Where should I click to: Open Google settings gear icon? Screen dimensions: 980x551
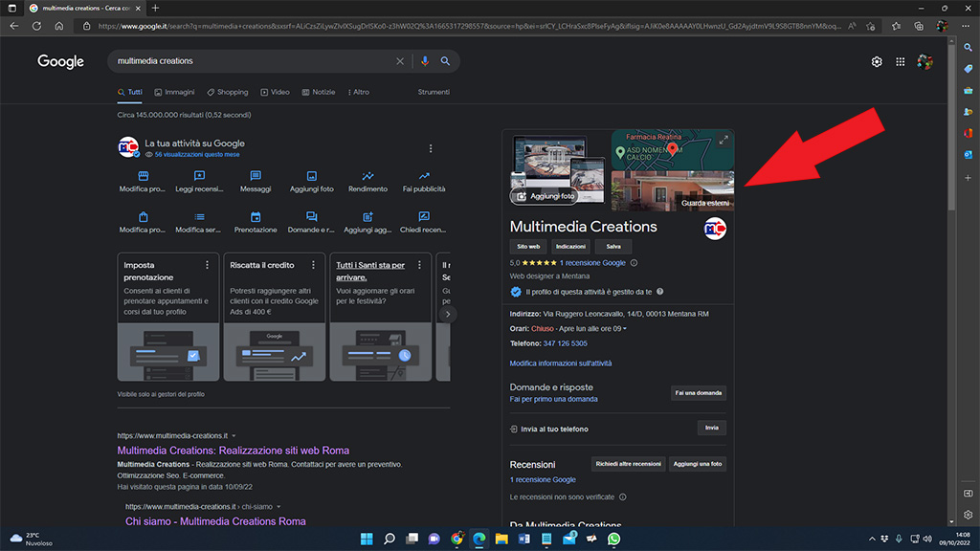(x=877, y=62)
